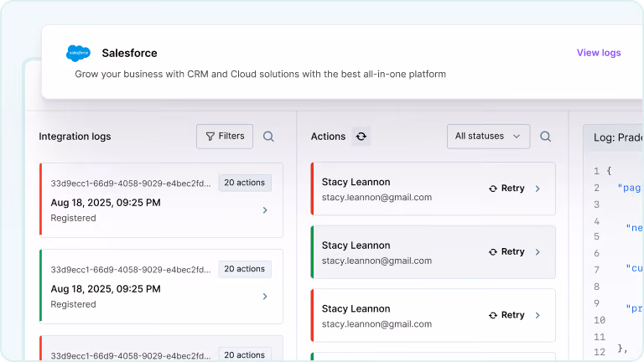Screen dimensions: 644x362
Task: Select log ID text in first red log card
Action: [x=131, y=184]
